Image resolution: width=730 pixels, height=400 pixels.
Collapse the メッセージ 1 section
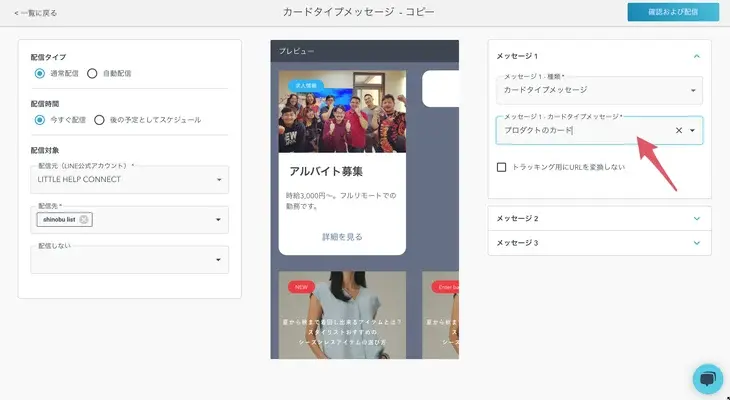(x=696, y=57)
